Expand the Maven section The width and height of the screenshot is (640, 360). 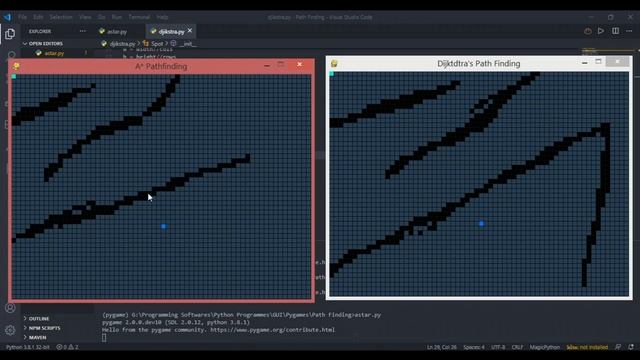(x=35, y=337)
